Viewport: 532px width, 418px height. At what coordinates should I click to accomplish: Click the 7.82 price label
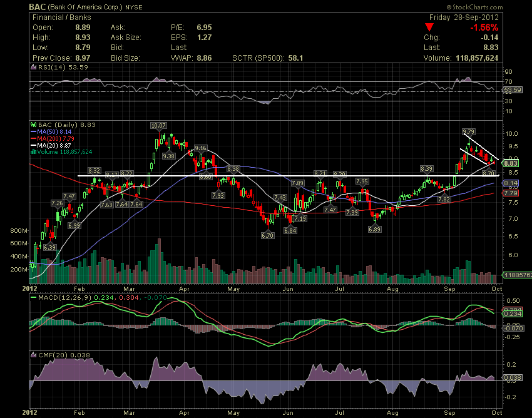pyautogui.click(x=444, y=200)
